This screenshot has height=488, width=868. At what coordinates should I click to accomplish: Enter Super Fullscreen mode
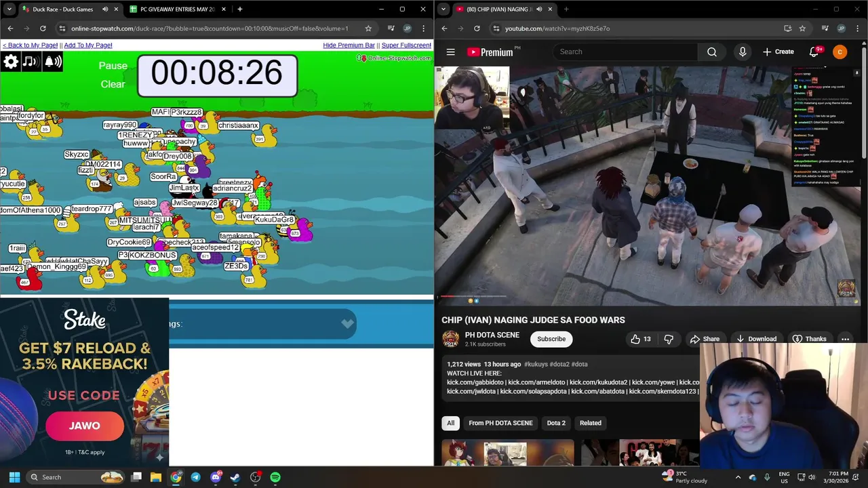406,45
